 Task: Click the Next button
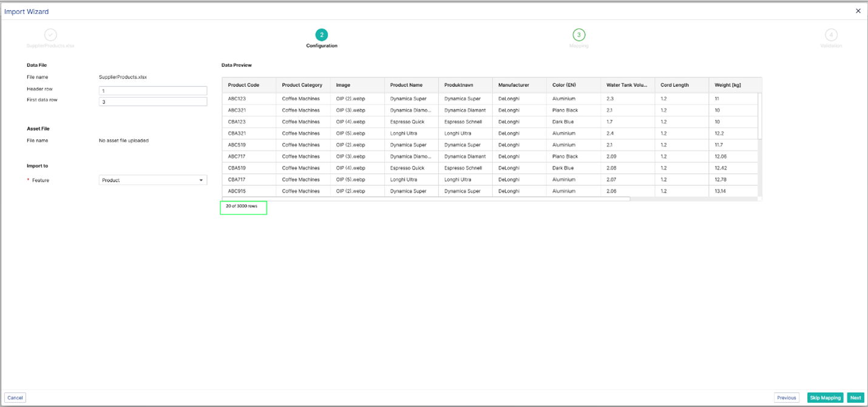click(x=856, y=398)
